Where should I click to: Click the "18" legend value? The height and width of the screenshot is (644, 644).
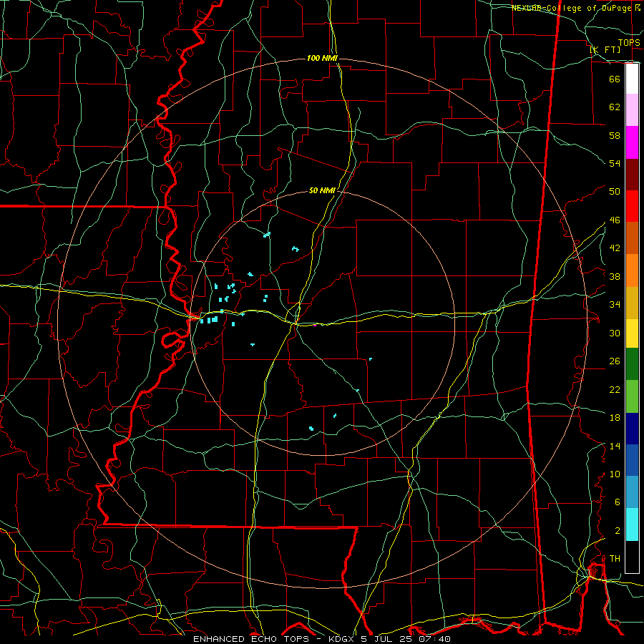click(x=615, y=418)
